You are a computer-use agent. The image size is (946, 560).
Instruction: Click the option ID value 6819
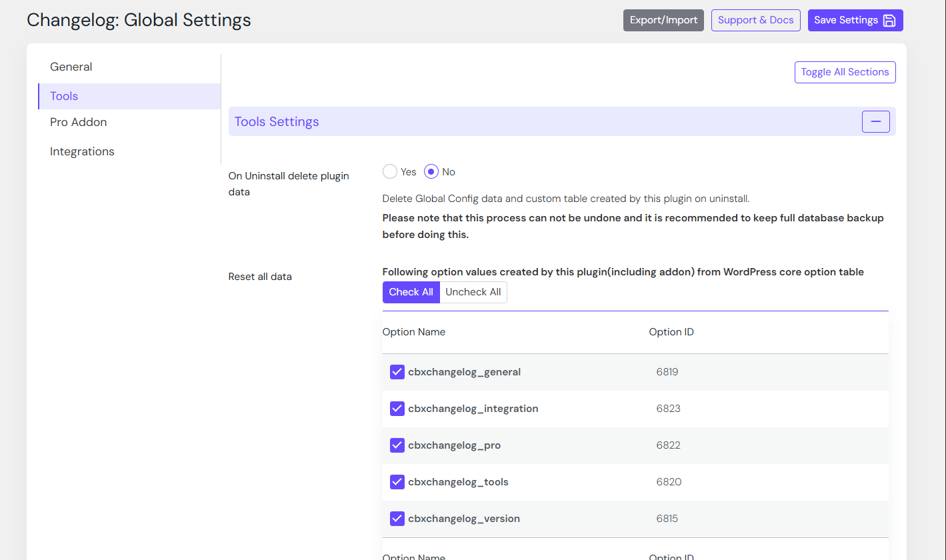pos(667,372)
